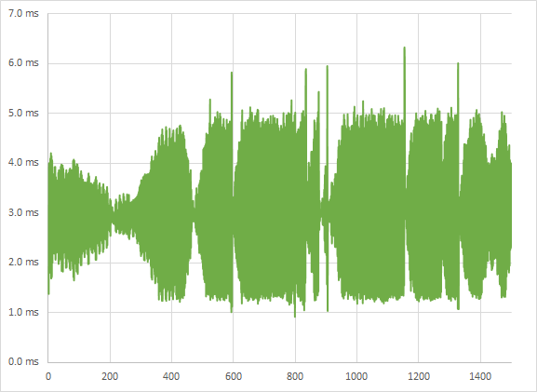Select the 1000 x-axis label
The height and width of the screenshot is (392, 537).
coord(356,376)
